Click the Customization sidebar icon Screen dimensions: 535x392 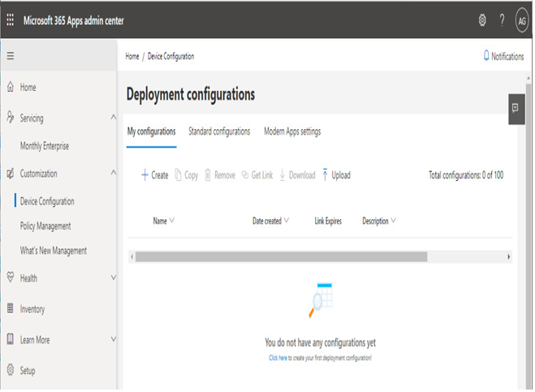pos(11,173)
